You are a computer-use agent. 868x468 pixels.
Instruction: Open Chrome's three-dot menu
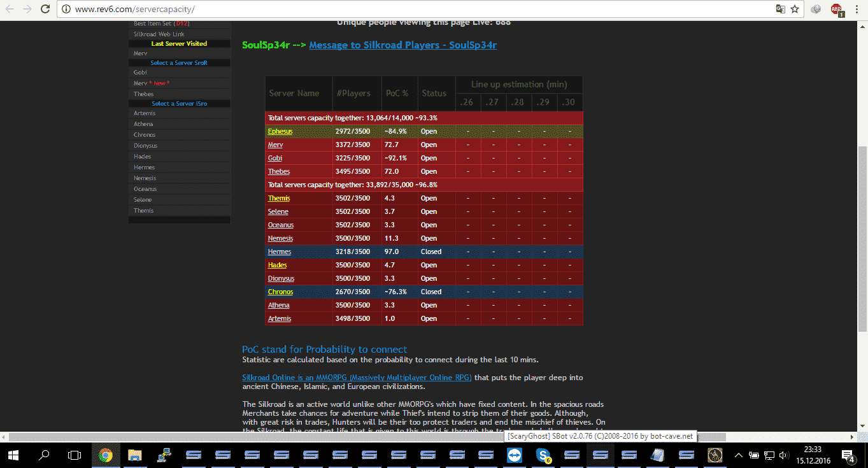click(857, 10)
